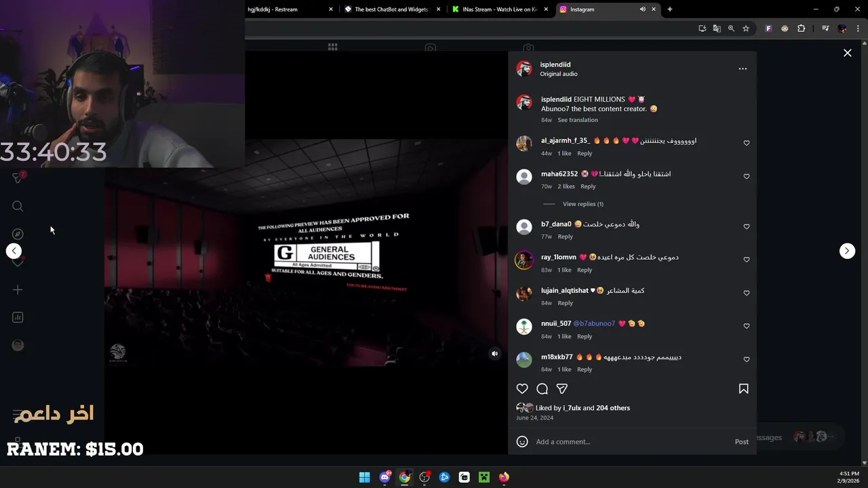The width and height of the screenshot is (868, 488).
Task: Reply to b7_dana0 comment
Action: click(565, 237)
